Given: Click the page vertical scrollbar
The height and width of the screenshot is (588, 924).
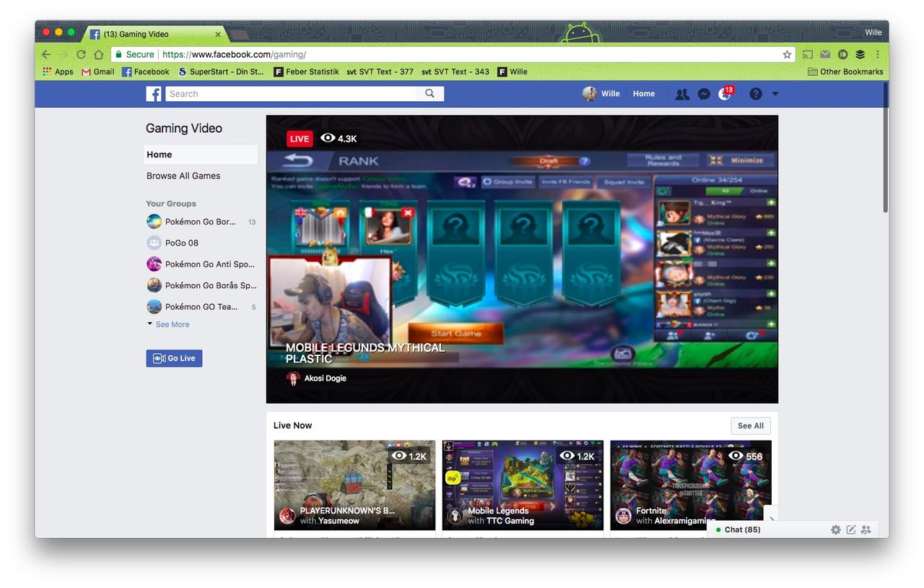Looking at the screenshot, I should [885, 148].
